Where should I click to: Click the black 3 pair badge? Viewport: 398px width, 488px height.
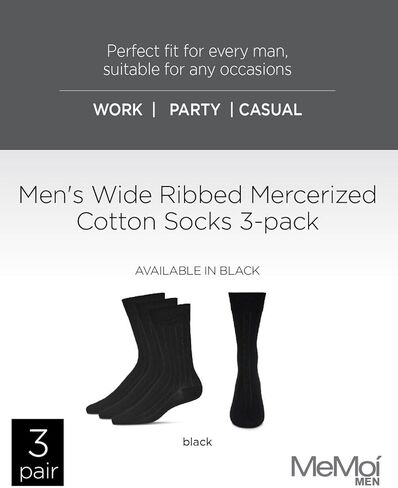38,452
